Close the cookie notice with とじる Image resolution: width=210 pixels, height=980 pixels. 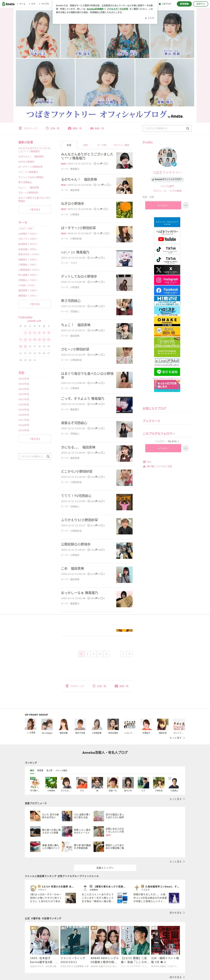coord(149,18)
